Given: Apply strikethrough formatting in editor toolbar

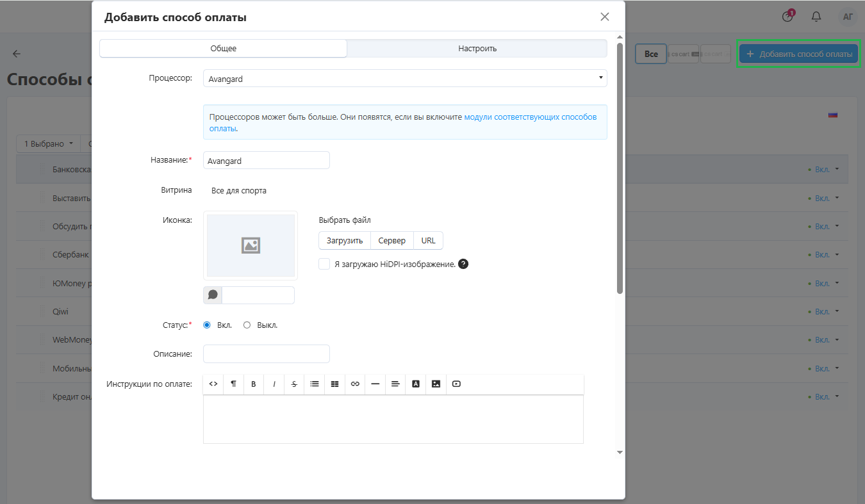Looking at the screenshot, I should (294, 384).
